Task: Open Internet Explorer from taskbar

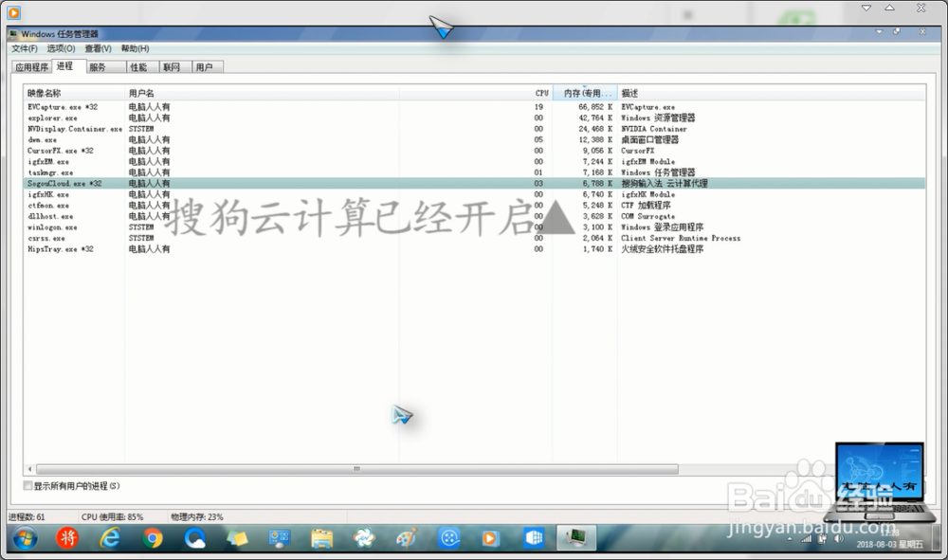Action: coord(110,537)
